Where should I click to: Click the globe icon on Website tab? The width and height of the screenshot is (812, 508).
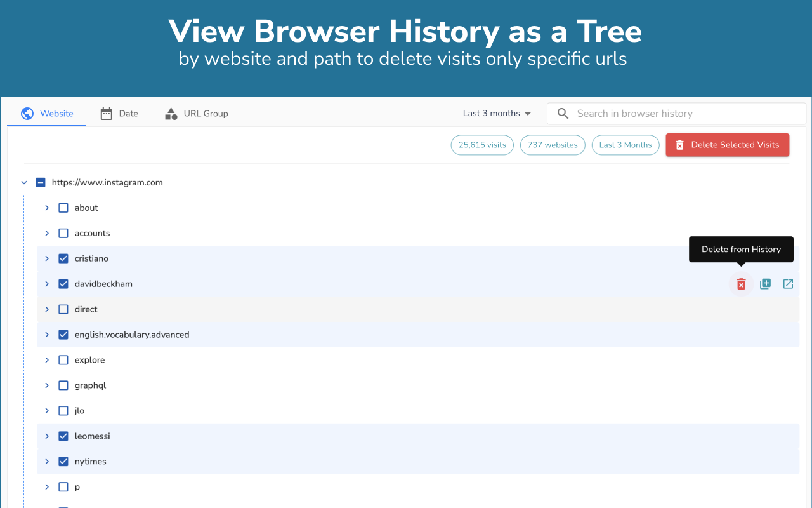(27, 114)
